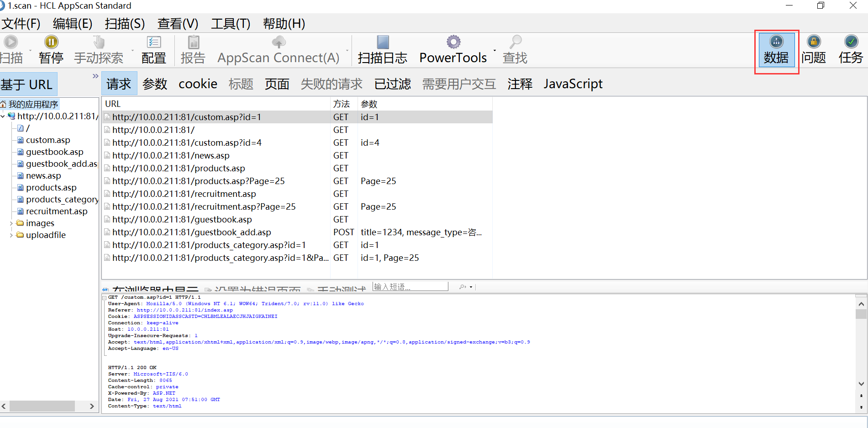This screenshot has width=868, height=428.
Task: Click the tree scrollbar right arrow
Action: 92,406
